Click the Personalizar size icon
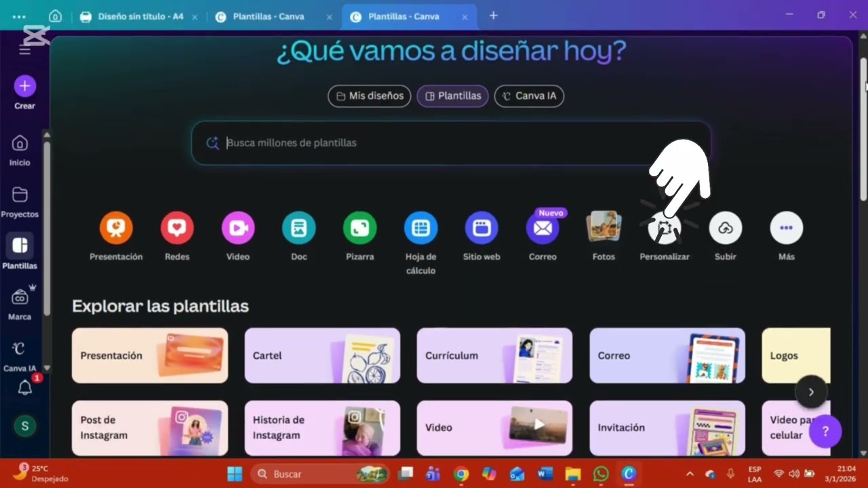This screenshot has height=488, width=868. pos(665,228)
